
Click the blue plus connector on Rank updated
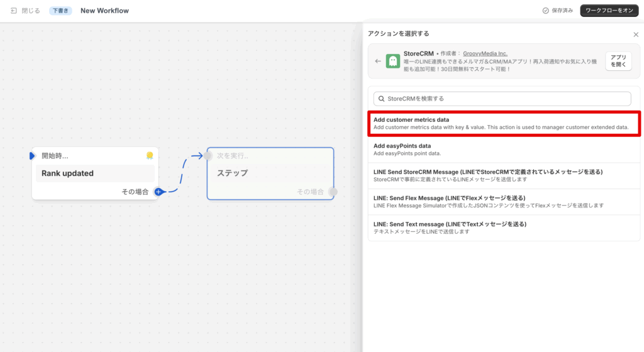(x=158, y=192)
